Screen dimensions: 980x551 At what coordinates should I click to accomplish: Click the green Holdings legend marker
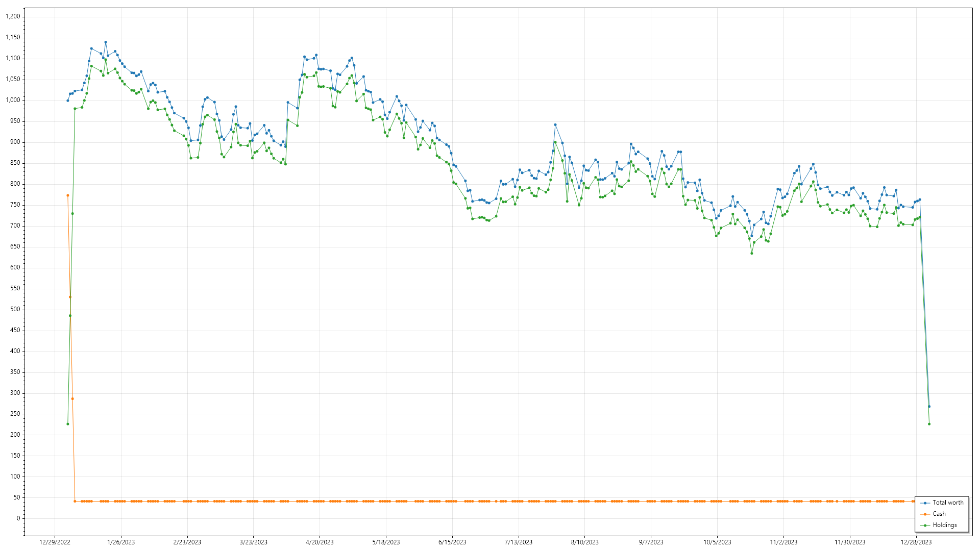point(925,525)
